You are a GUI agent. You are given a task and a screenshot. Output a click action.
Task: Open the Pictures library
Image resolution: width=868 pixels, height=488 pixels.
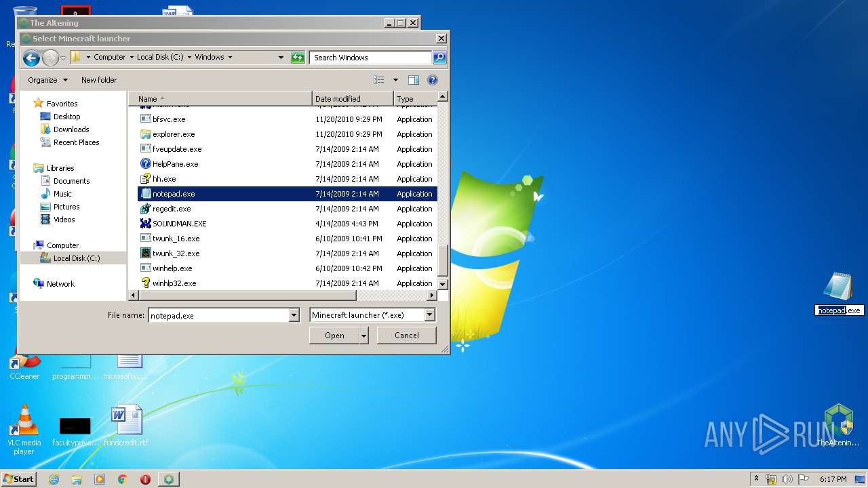click(x=66, y=207)
